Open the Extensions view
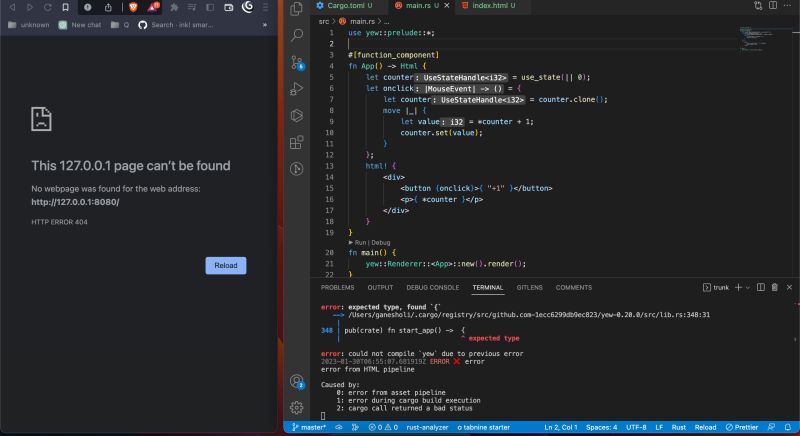This screenshot has width=800, height=436. pos(296,142)
